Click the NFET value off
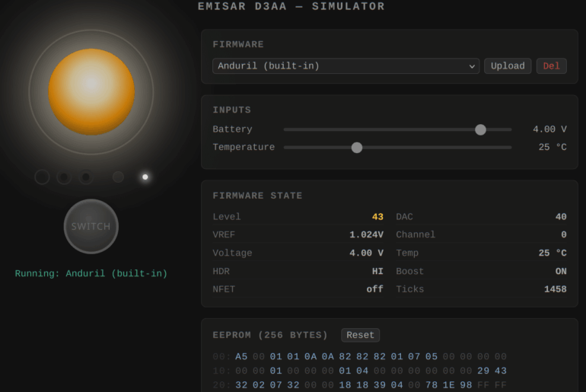 click(x=374, y=289)
